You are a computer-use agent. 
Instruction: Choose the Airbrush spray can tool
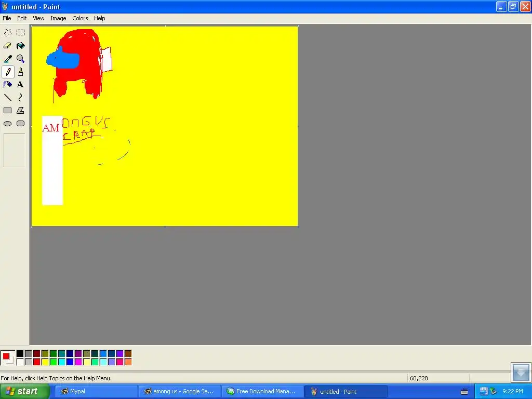(7, 85)
